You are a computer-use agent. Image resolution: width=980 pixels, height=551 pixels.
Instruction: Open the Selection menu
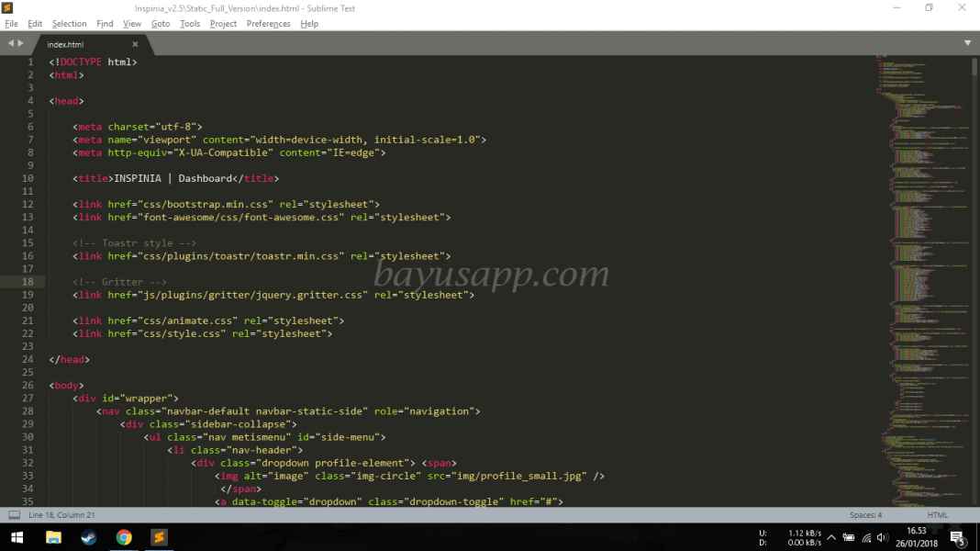click(69, 24)
